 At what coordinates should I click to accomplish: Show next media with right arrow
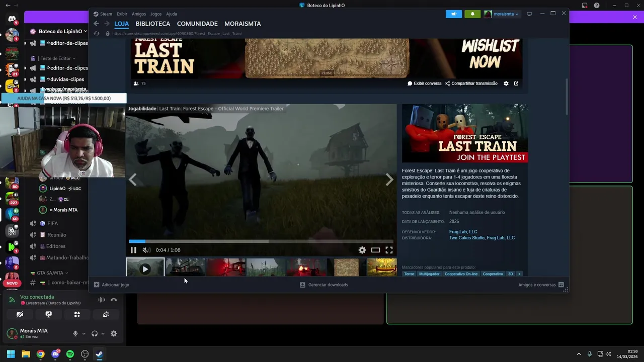[x=389, y=179]
